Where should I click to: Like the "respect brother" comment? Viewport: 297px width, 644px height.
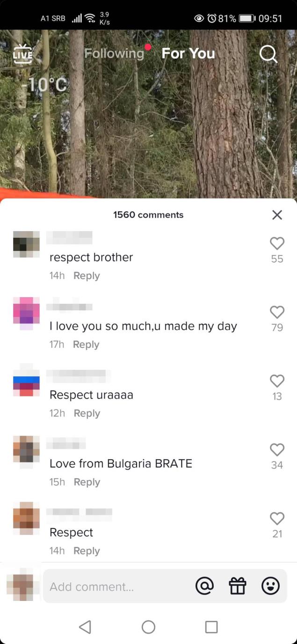277,243
